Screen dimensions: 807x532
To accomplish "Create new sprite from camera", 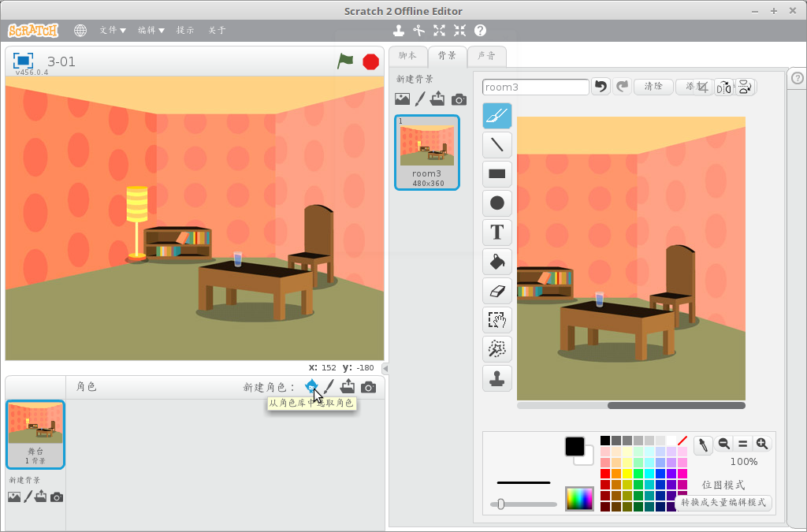I will [x=368, y=387].
